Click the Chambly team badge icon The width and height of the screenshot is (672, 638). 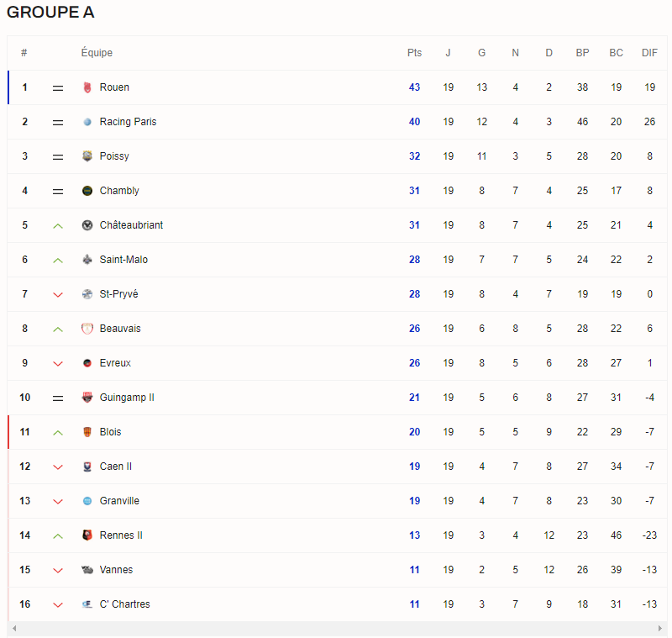[87, 191]
